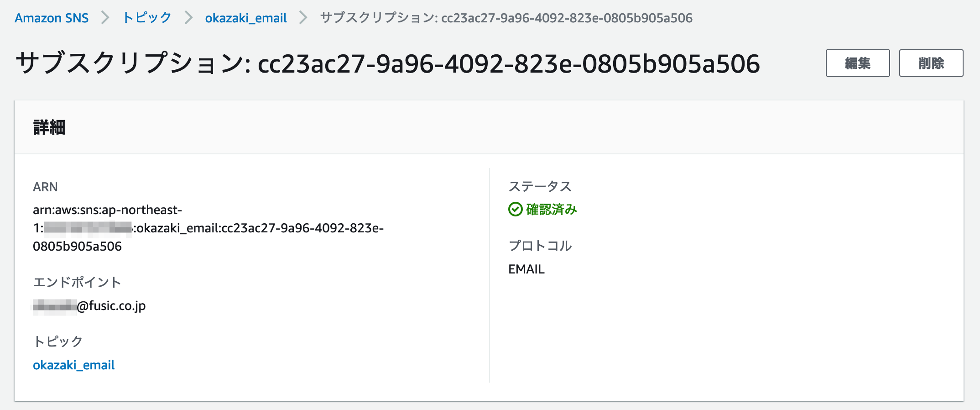Click the @fusic.co.jp endpoint address

point(111,305)
